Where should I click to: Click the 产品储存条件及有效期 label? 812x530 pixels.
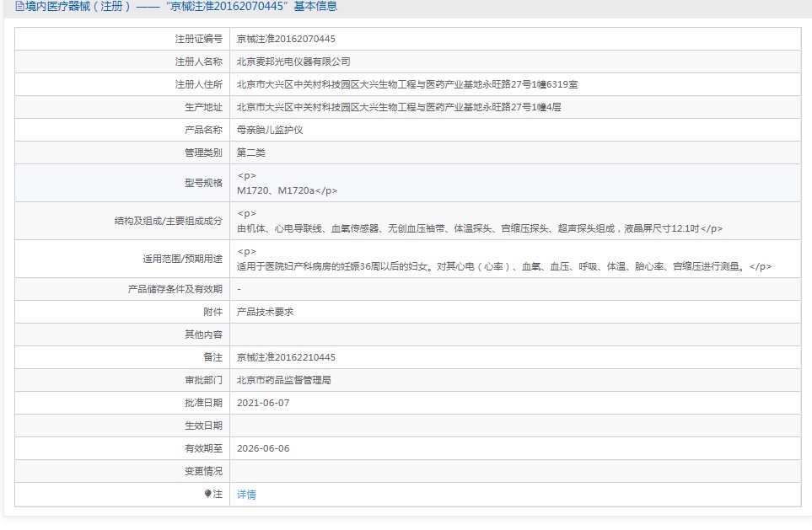click(175, 289)
